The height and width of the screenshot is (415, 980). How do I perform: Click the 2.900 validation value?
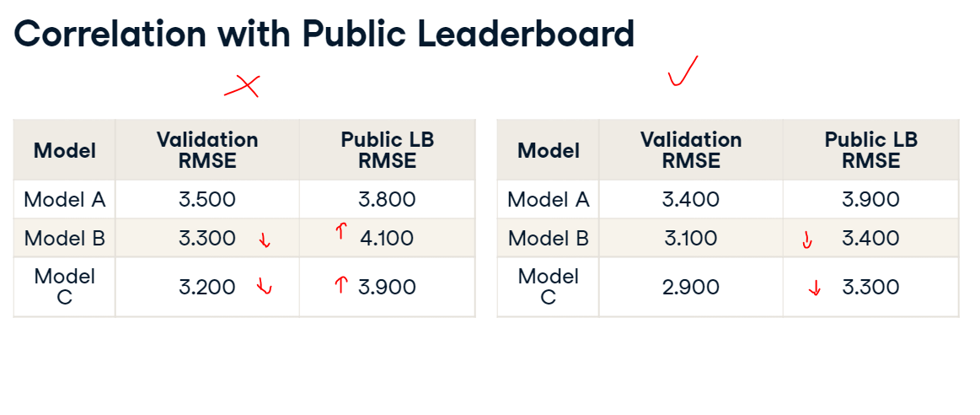(x=691, y=288)
